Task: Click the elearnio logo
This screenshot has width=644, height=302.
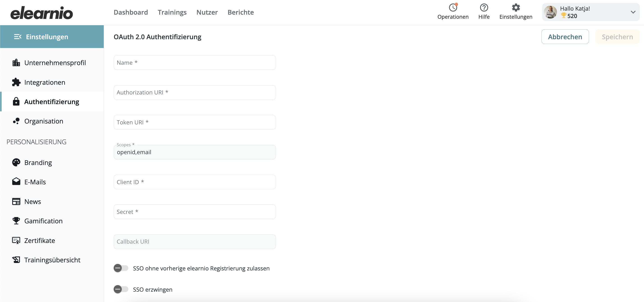Action: click(41, 13)
